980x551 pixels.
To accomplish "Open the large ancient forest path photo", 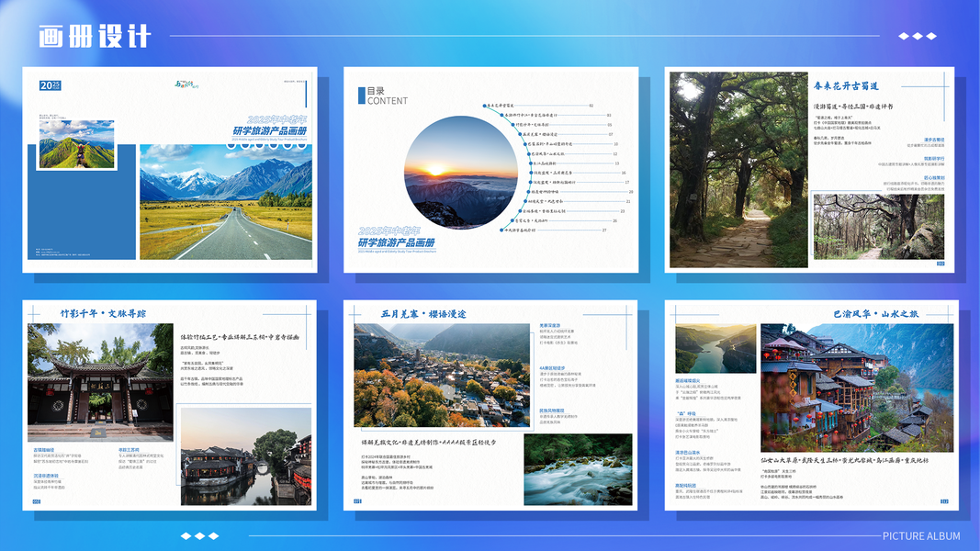I will click(x=738, y=170).
